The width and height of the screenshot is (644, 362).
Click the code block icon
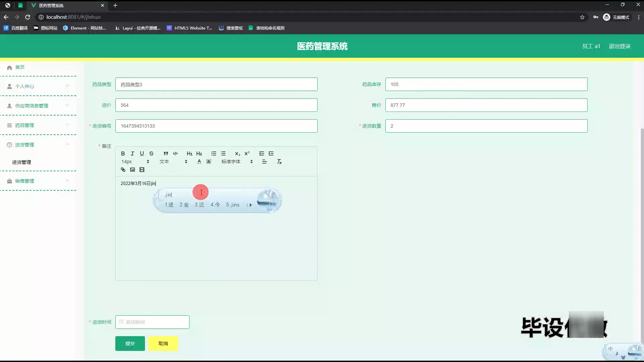pyautogui.click(x=175, y=154)
